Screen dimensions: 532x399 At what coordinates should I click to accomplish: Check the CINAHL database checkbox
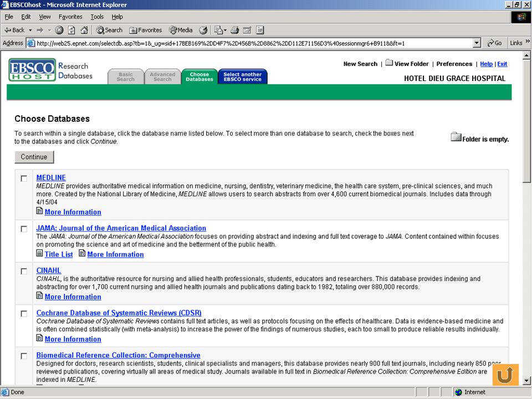click(x=24, y=272)
